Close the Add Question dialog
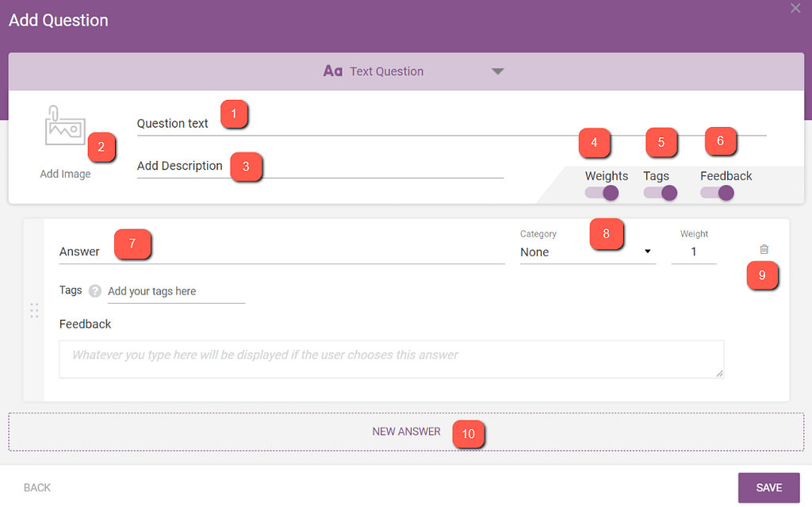The width and height of the screenshot is (812, 507). [x=795, y=8]
